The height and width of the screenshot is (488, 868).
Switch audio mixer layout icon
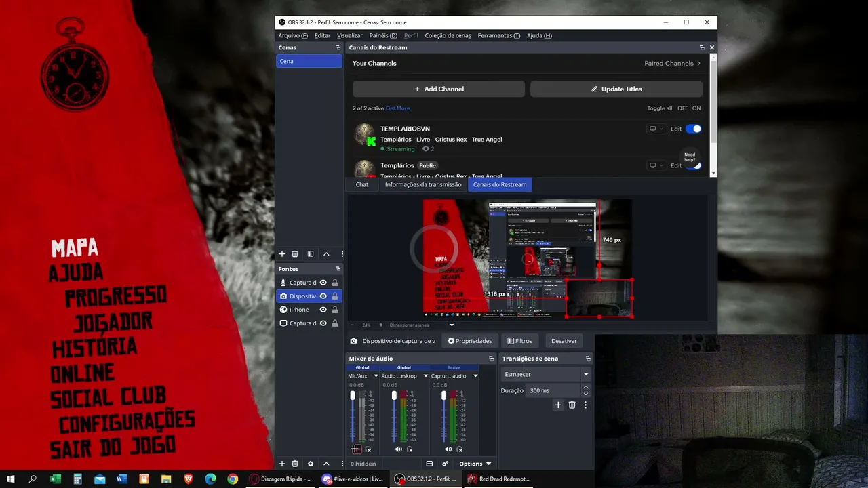click(x=429, y=464)
